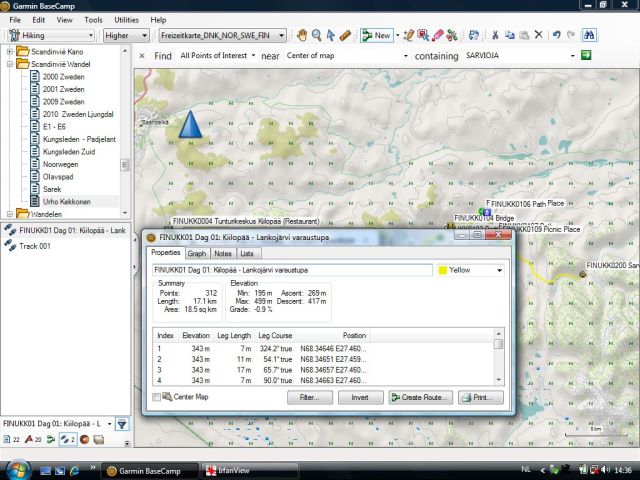640x480 pixels.
Task: Expand the Wandelen folder in tree
Action: [x=10, y=214]
